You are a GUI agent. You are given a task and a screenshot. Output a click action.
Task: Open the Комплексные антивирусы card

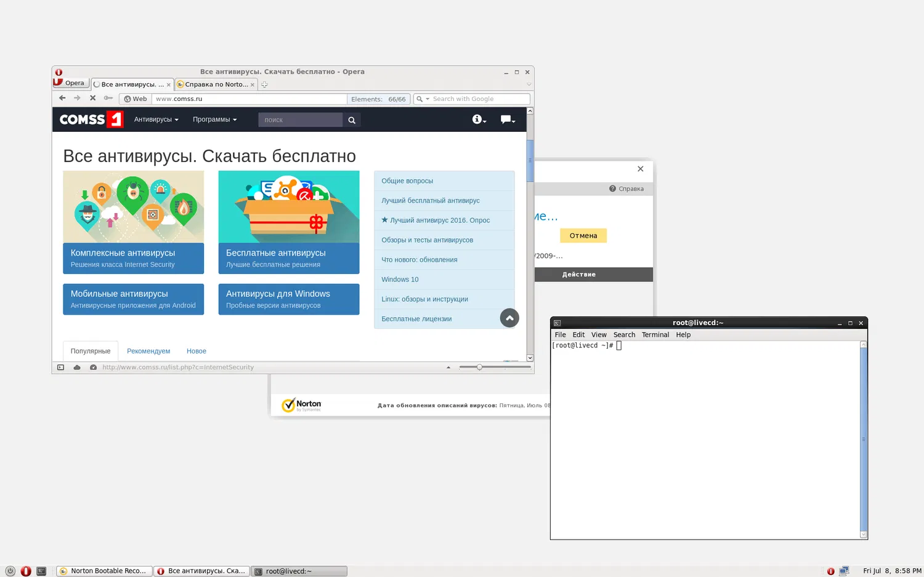pyautogui.click(x=133, y=222)
